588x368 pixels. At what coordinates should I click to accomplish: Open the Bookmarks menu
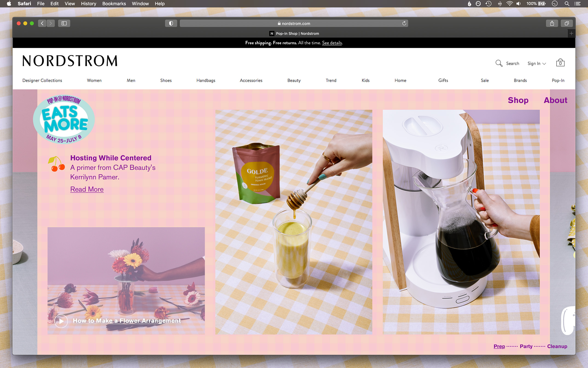pos(114,4)
